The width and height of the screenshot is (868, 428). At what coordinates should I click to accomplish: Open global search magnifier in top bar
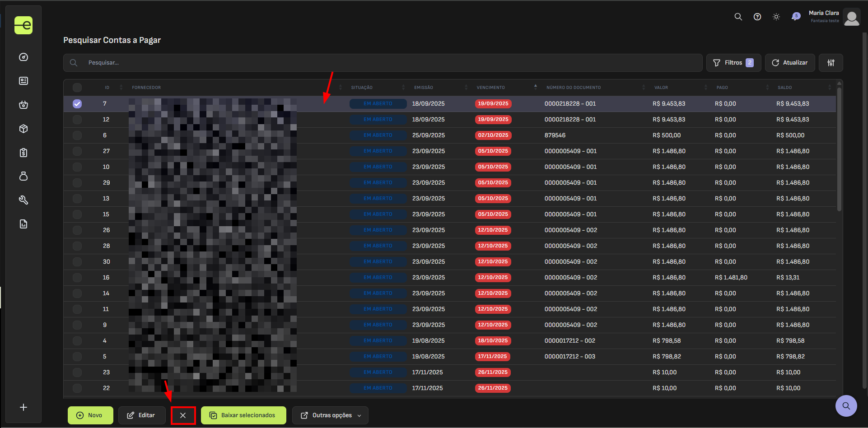click(738, 17)
